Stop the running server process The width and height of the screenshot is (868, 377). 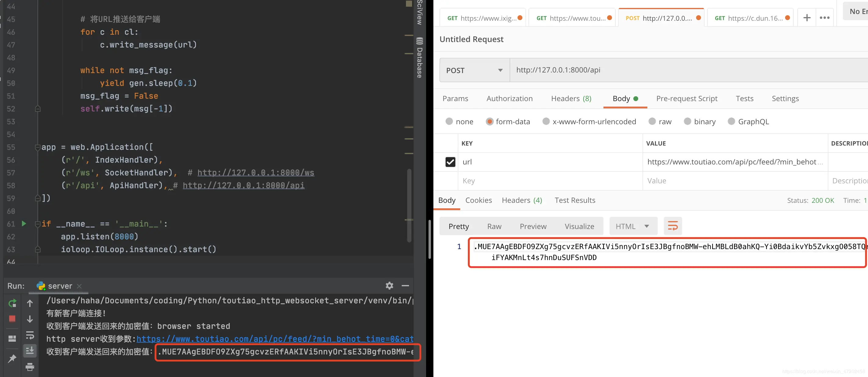[12, 319]
